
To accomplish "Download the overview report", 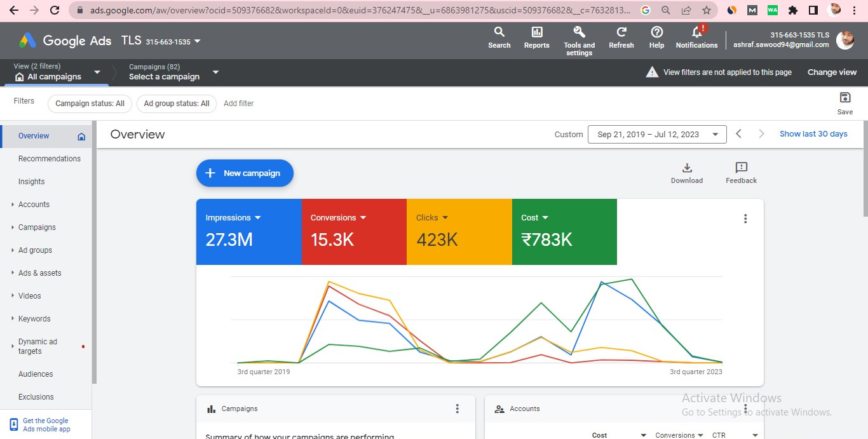I will tap(686, 172).
